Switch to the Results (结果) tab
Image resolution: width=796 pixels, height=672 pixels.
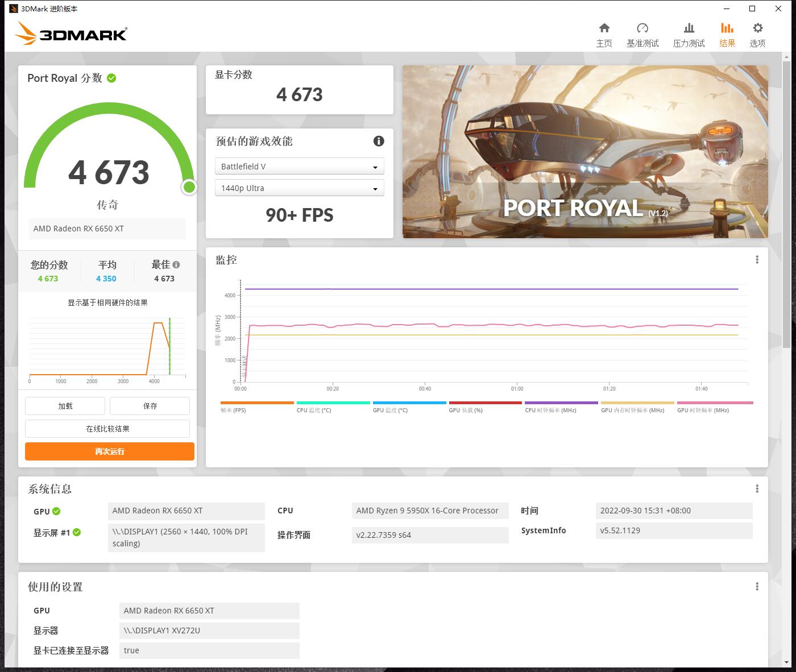727,34
